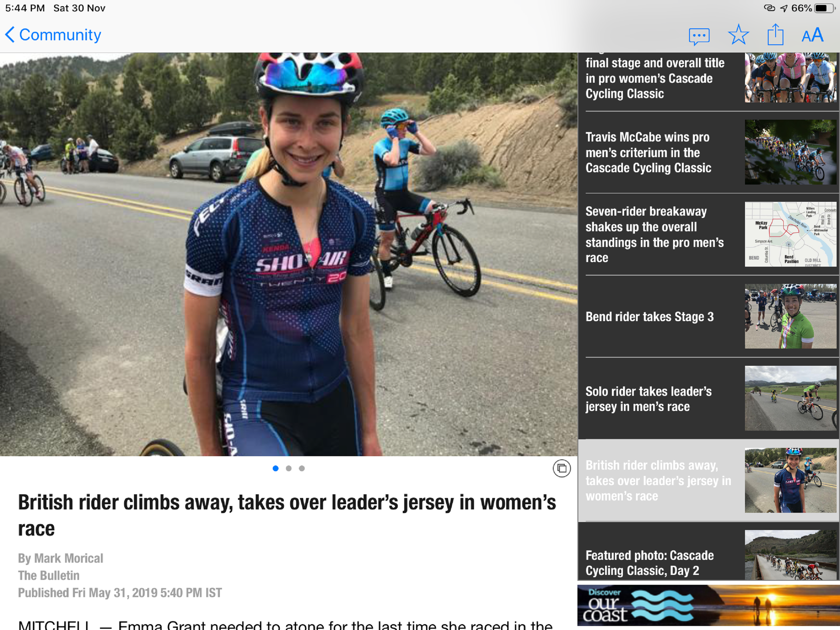Select highlighted British rider climbs away story
This screenshot has height=630, width=840.
tap(709, 480)
